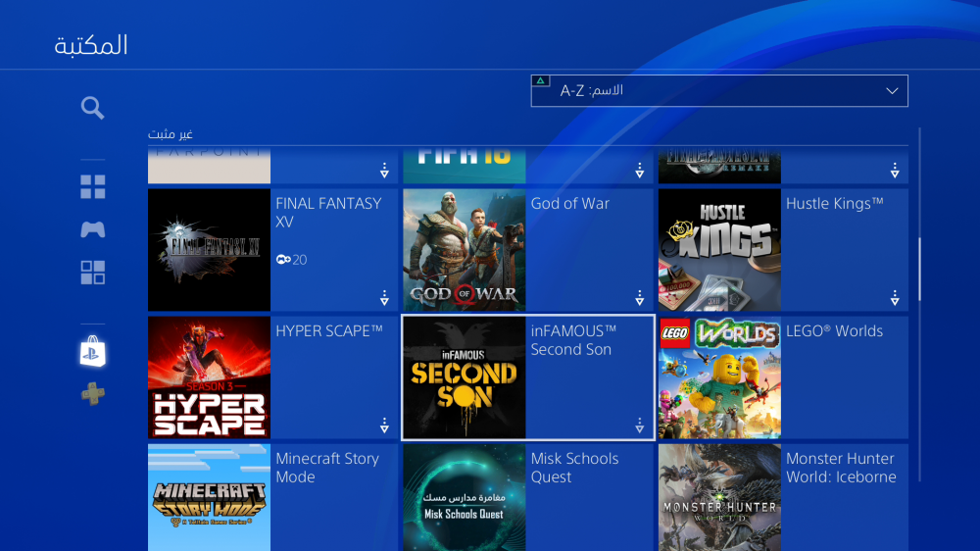Image resolution: width=980 pixels, height=551 pixels.
Task: Select Minecraft Story Mode cover art
Action: (210, 498)
